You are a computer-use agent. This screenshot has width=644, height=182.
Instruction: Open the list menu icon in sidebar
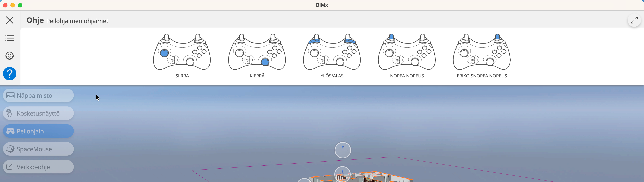10,38
